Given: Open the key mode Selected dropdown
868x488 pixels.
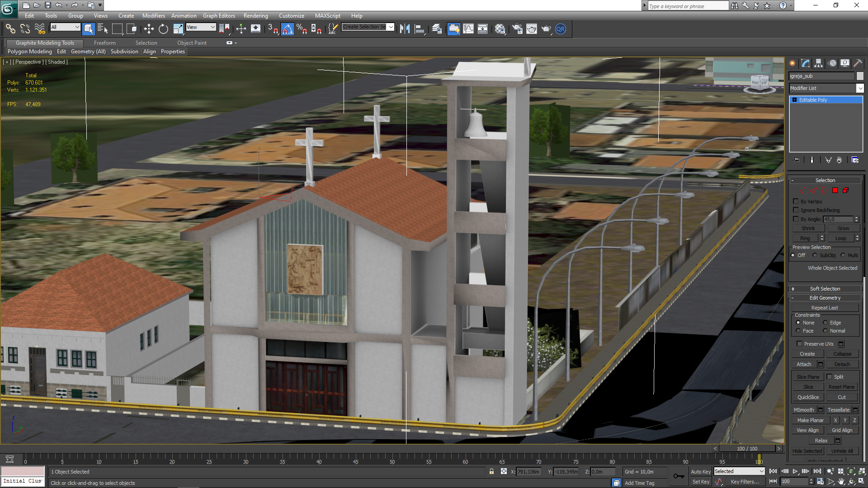Looking at the screenshot, I should pos(739,471).
